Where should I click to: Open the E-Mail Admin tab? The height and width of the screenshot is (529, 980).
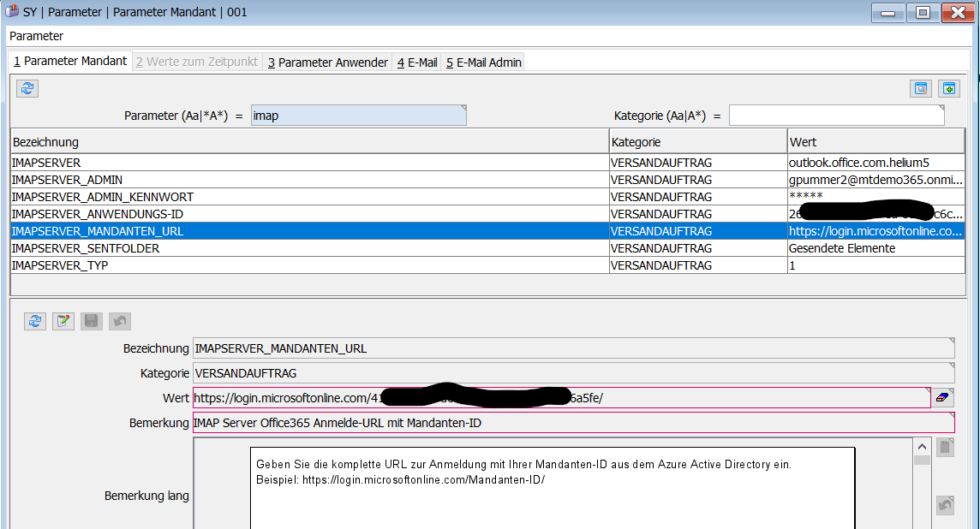pyautogui.click(x=483, y=62)
